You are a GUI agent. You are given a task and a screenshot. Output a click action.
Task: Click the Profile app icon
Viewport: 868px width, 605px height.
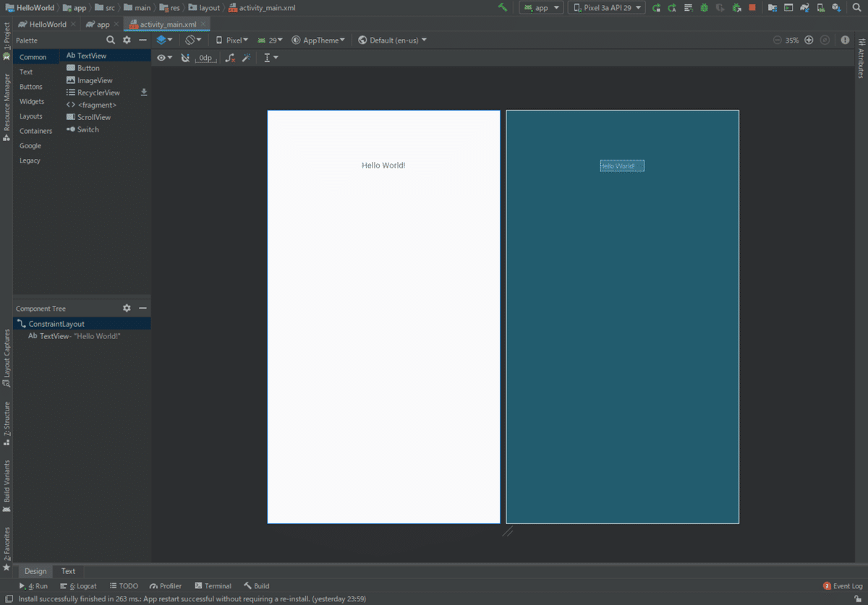pyautogui.click(x=720, y=8)
